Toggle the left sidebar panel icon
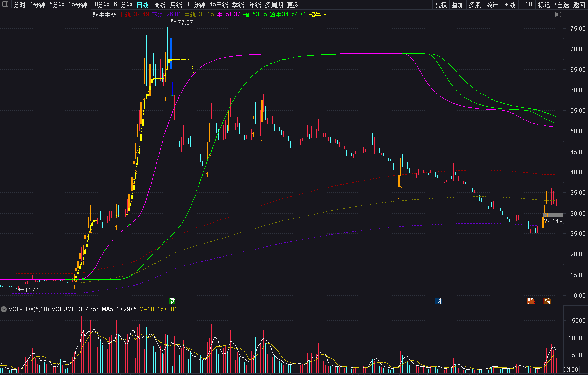The height and width of the screenshot is (375, 588). 5,4
